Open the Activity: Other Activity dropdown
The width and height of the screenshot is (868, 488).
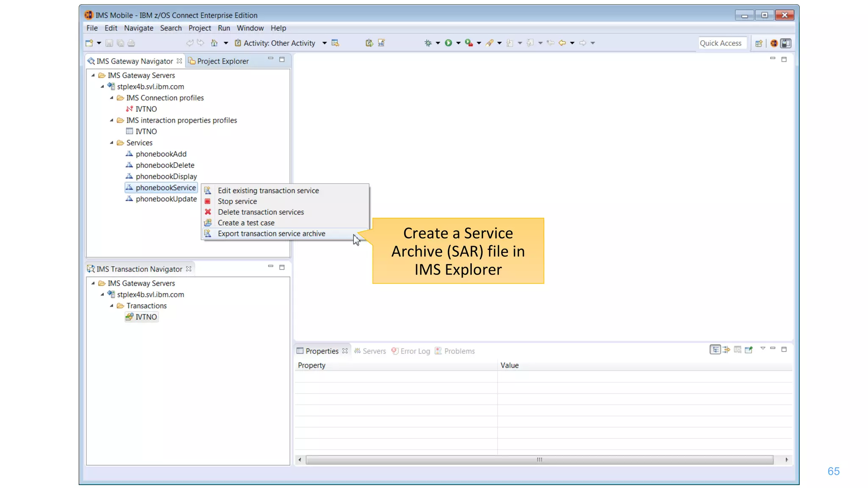point(324,43)
